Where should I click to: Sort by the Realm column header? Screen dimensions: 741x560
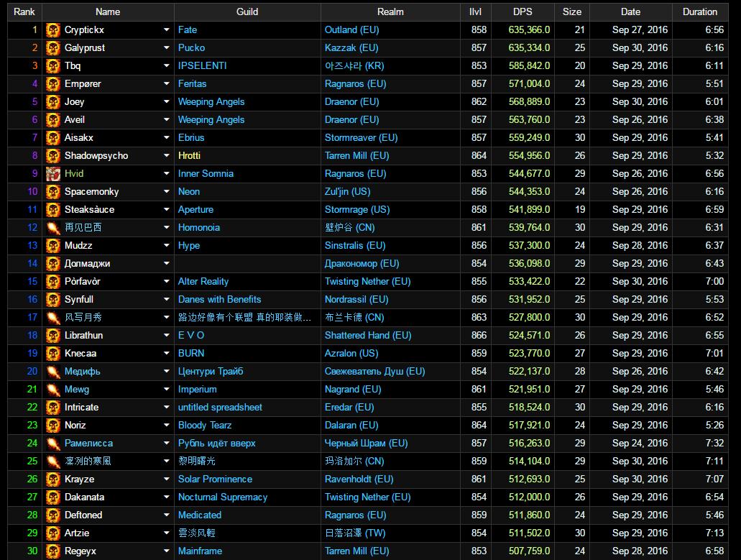pos(390,12)
